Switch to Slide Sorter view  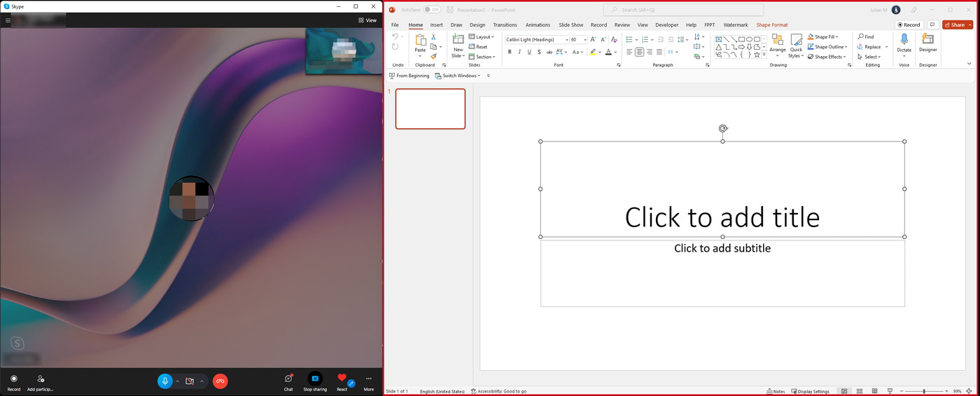[x=860, y=391]
